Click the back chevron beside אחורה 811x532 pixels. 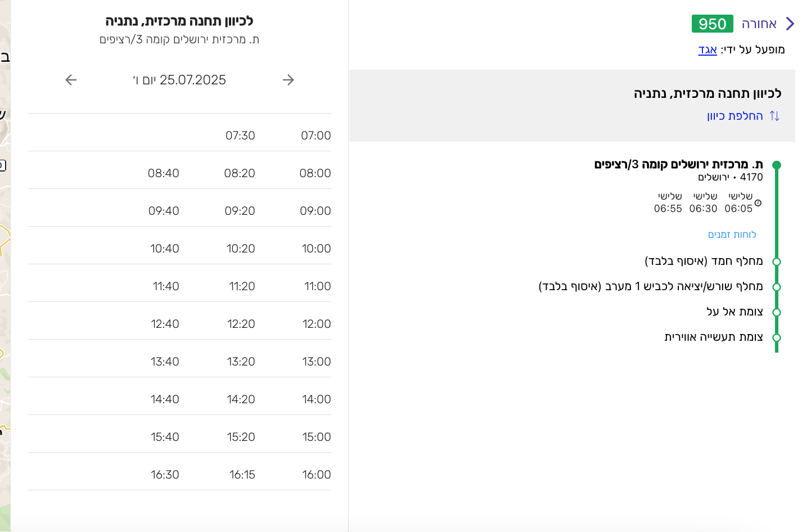coord(790,23)
